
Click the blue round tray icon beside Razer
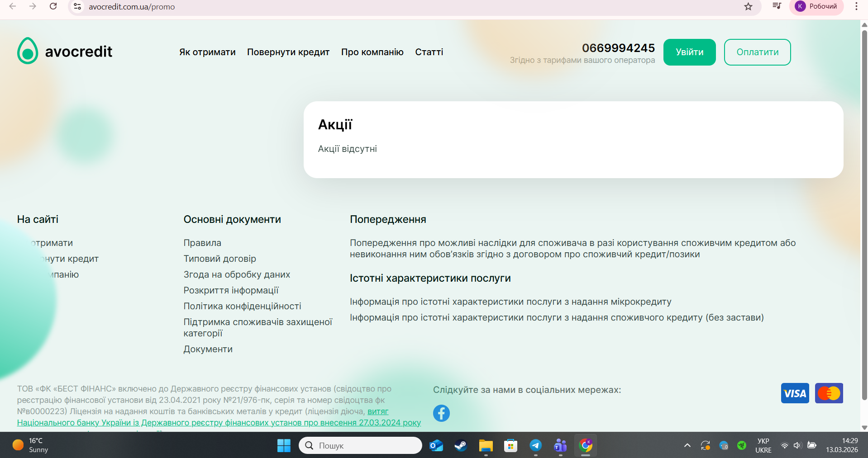coord(724,445)
